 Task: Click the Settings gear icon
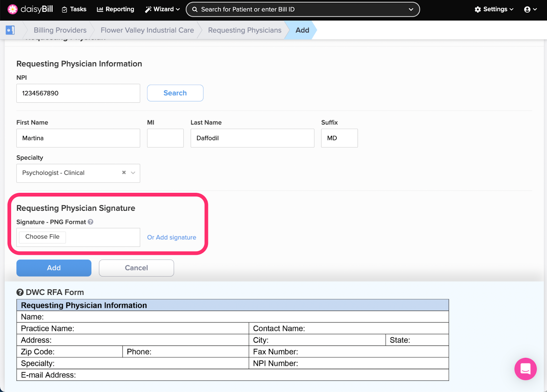click(x=478, y=10)
